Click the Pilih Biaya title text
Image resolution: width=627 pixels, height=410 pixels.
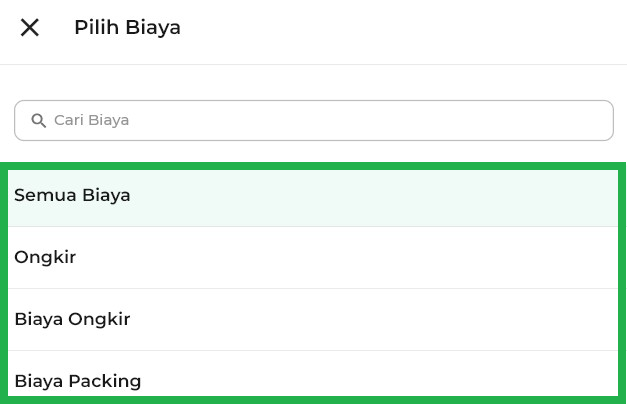tap(127, 28)
